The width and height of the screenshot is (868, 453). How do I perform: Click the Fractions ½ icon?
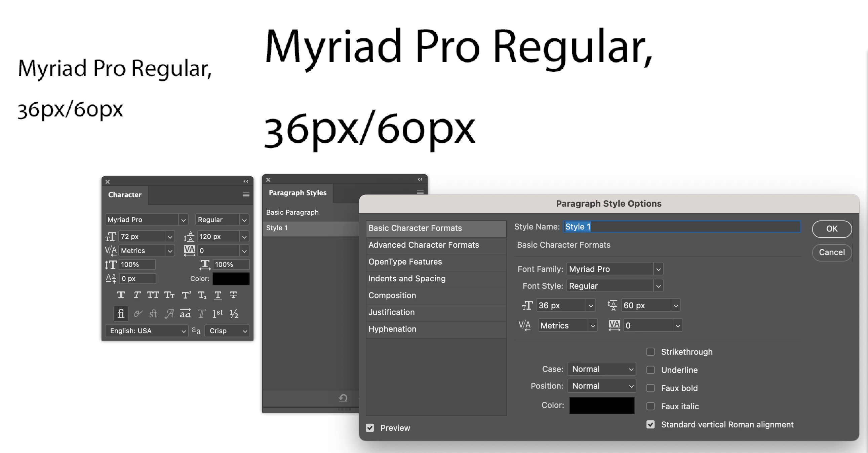click(234, 314)
